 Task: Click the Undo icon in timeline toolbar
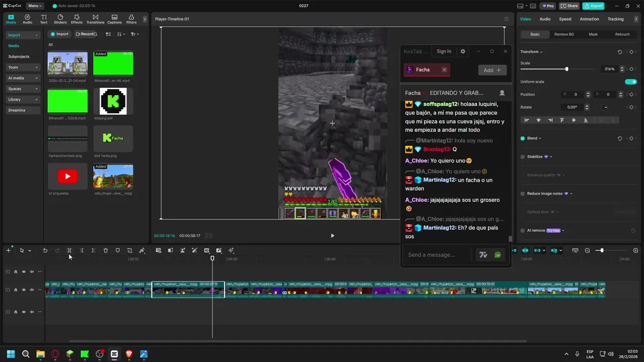(45, 250)
